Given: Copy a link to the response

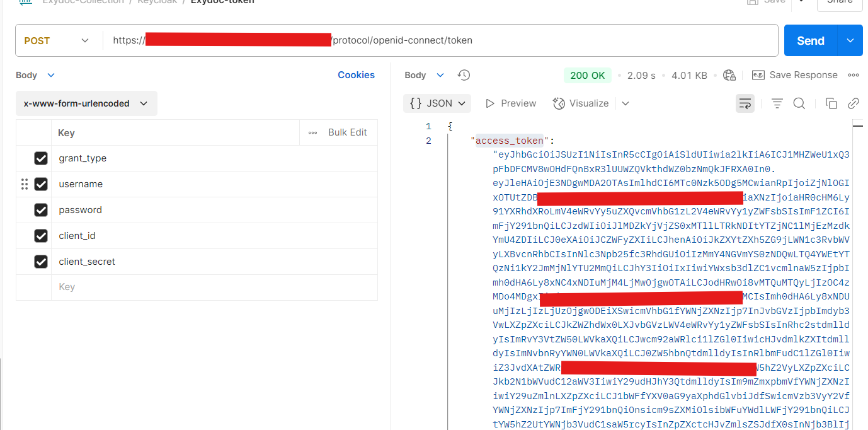Looking at the screenshot, I should (854, 103).
